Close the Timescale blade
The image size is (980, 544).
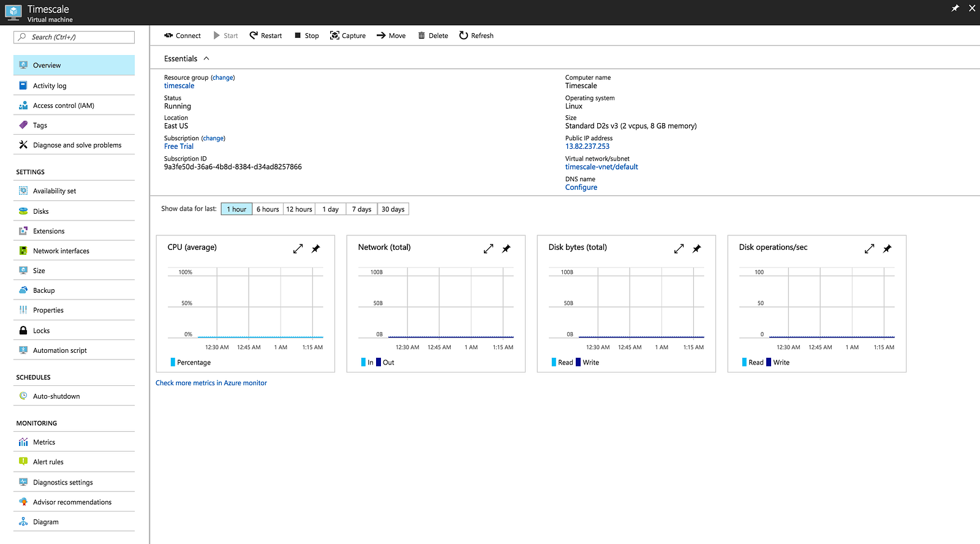pyautogui.click(x=972, y=8)
